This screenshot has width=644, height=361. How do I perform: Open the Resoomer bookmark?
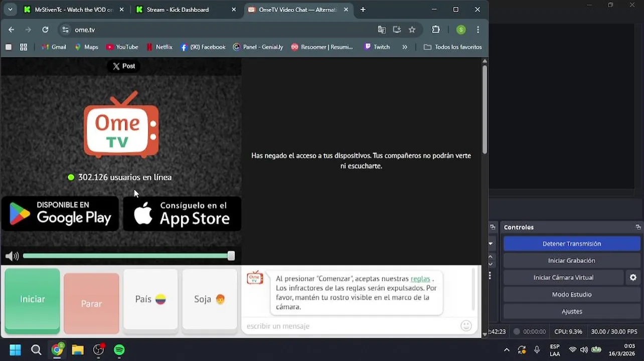tap(322, 47)
